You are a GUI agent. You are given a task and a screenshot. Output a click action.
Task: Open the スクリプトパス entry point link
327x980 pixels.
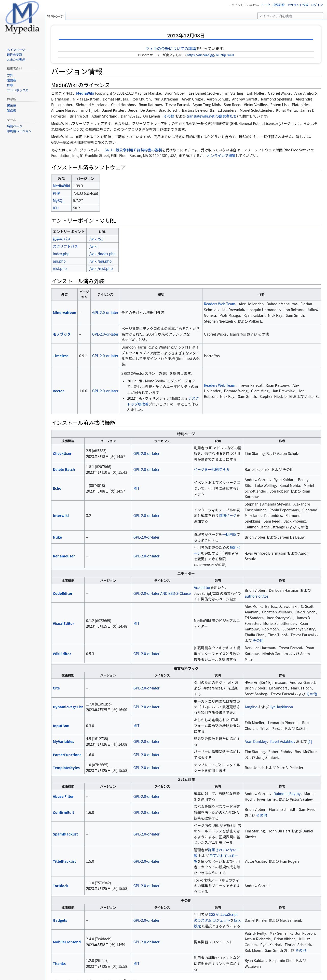tap(65, 247)
